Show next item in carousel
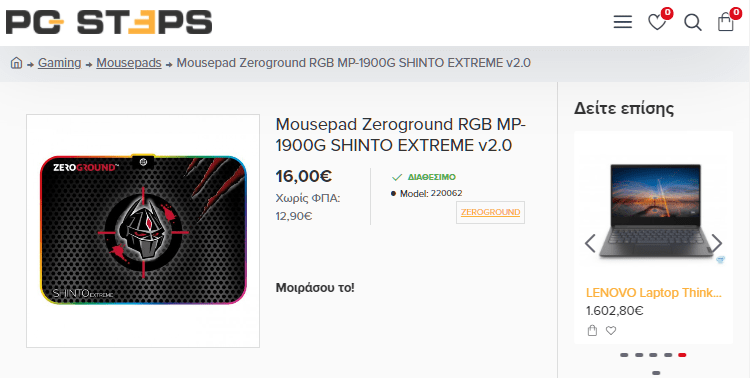The height and width of the screenshot is (378, 750). point(717,243)
